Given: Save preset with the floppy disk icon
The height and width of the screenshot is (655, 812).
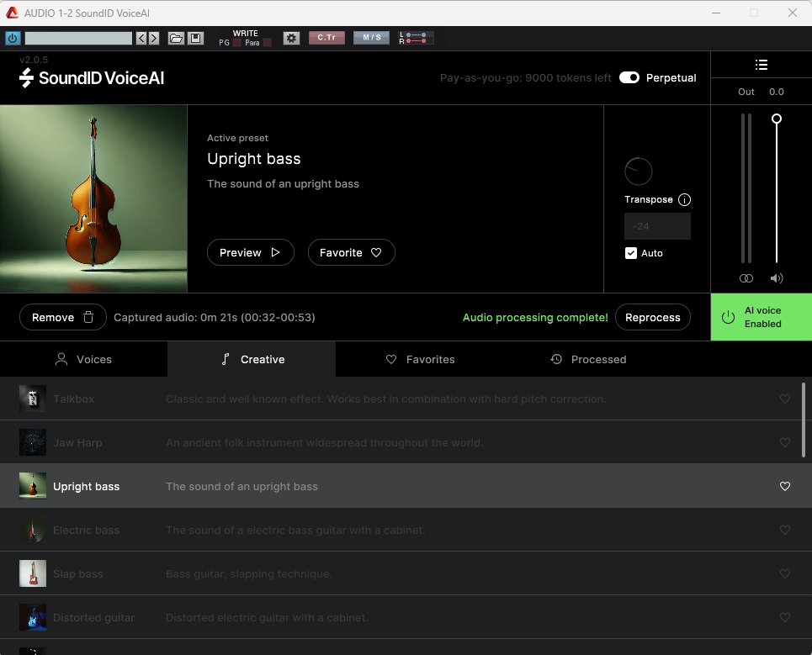Looking at the screenshot, I should (195, 38).
